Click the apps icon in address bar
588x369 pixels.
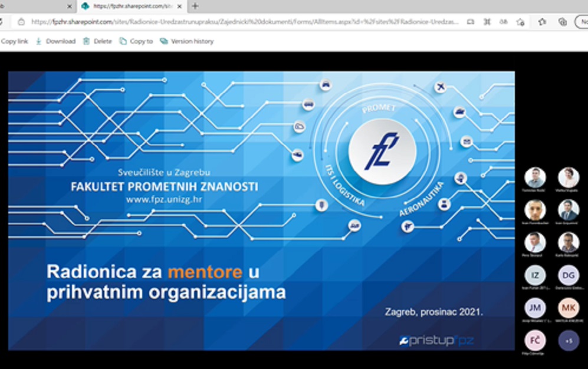(487, 22)
